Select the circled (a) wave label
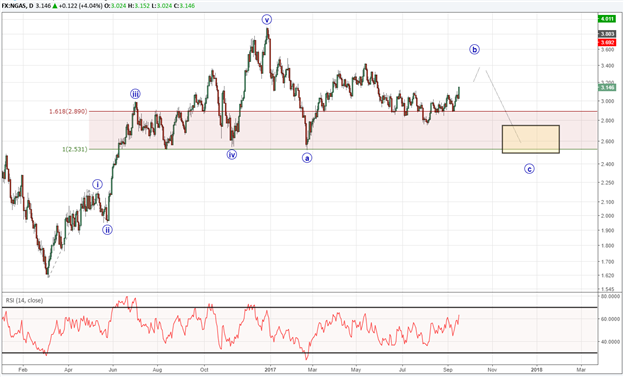 [306, 158]
